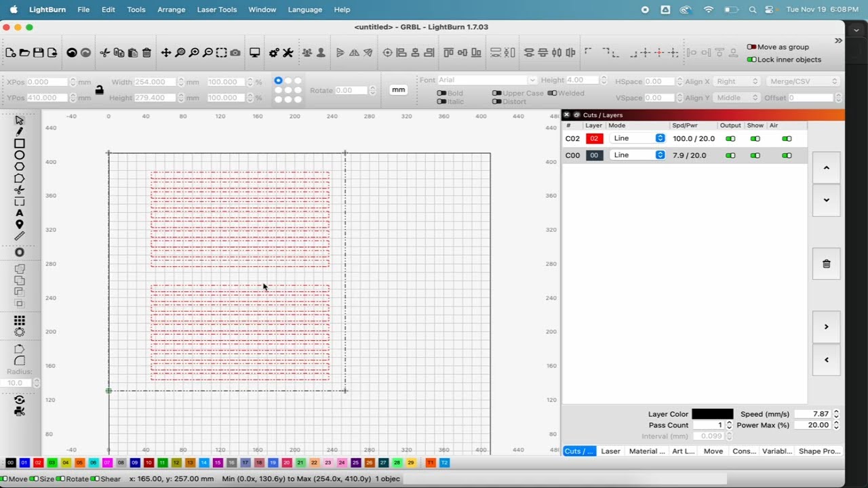Click the black Layer Color swatch
The width and height of the screenshot is (868, 488).
pyautogui.click(x=712, y=414)
